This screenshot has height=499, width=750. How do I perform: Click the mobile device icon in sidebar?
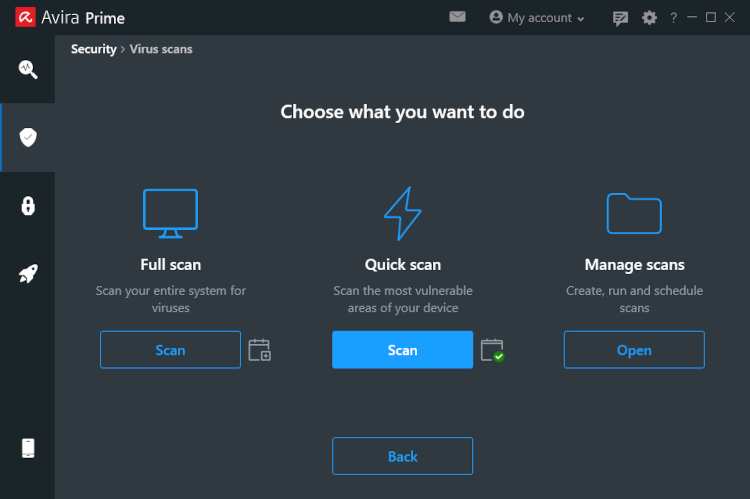click(28, 448)
